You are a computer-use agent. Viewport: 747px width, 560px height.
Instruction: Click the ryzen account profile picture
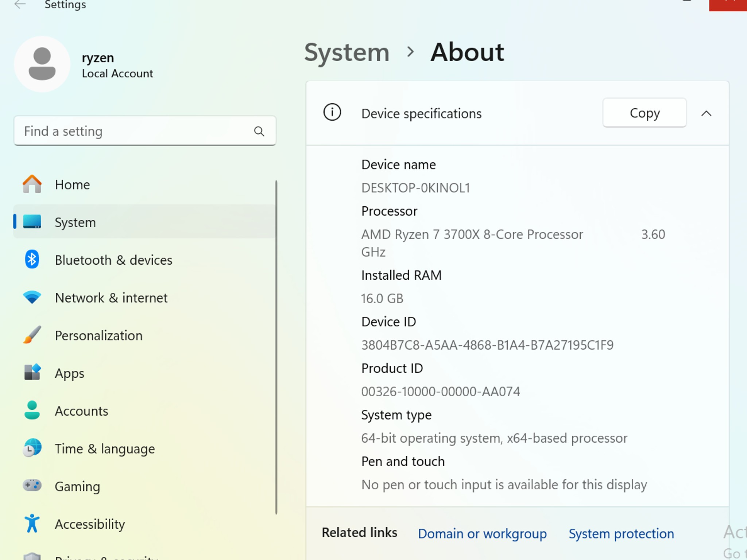[x=42, y=64]
